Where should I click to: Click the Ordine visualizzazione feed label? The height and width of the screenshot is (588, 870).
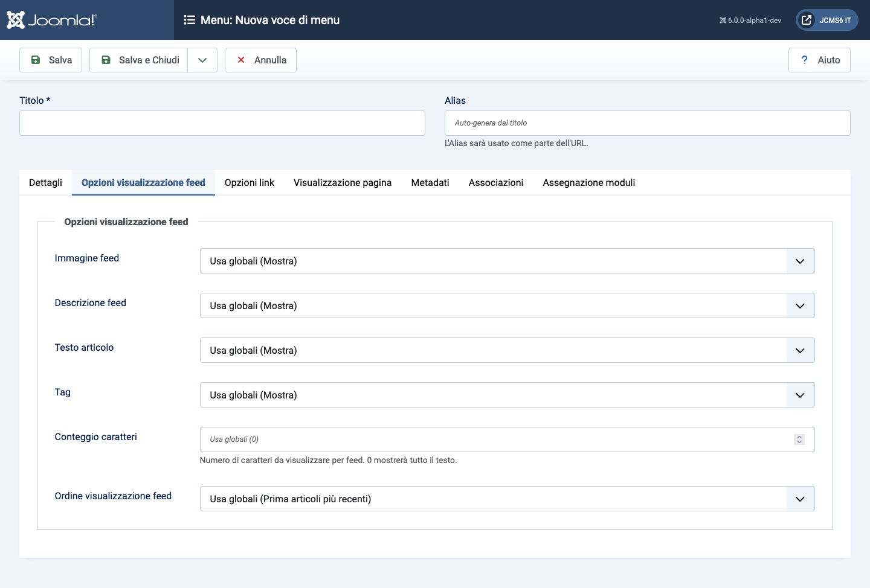tap(113, 496)
